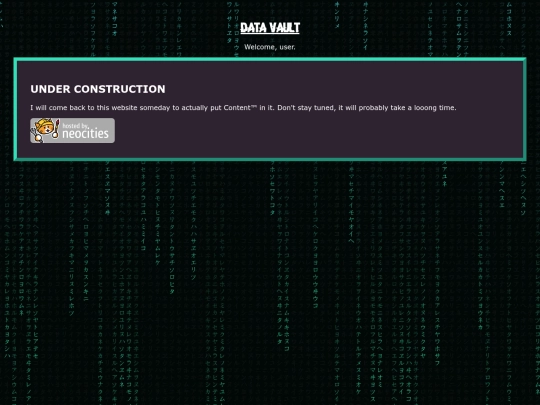The height and width of the screenshot is (405, 540).
Task: Select the UNDER CONSTRUCTION heading
Action: pyautogui.click(x=98, y=89)
